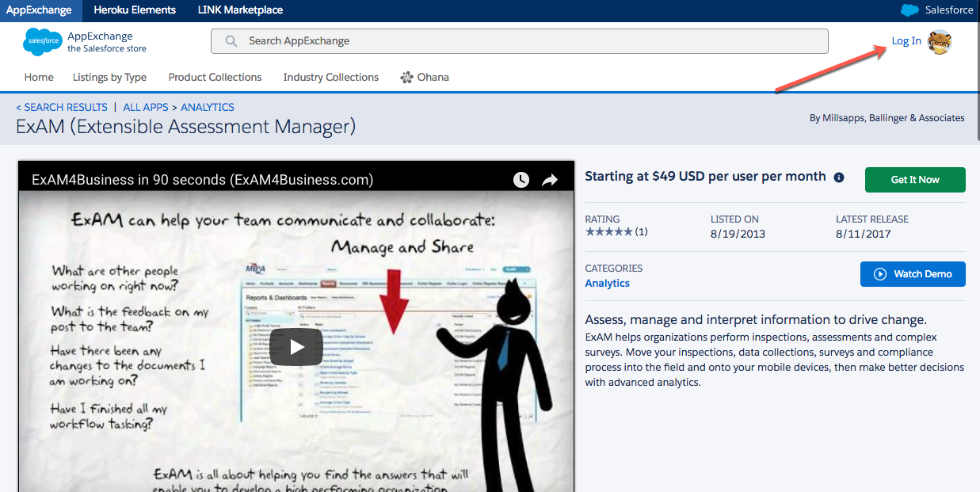Open the Industry Collections menu
Viewport: 980px width, 492px height.
(x=331, y=77)
